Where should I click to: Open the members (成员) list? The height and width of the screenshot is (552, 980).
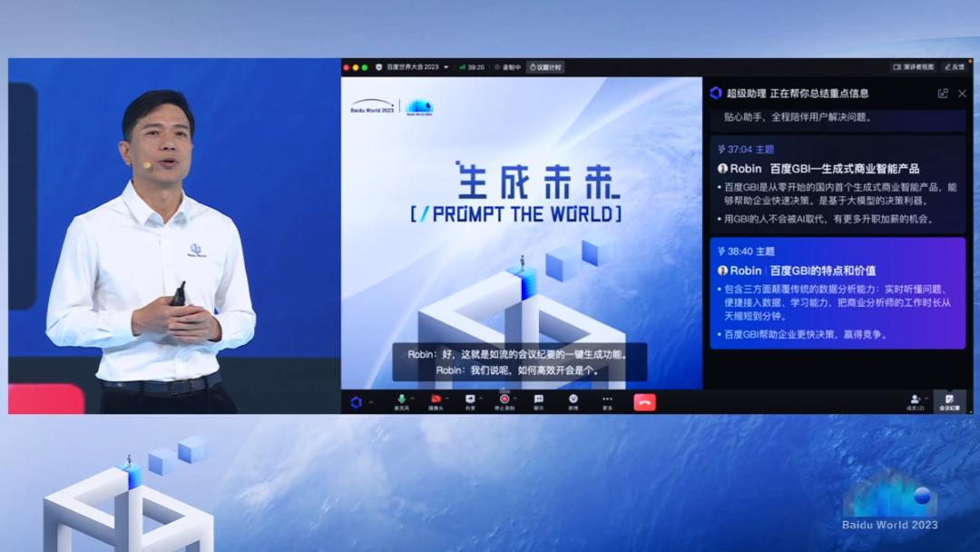(915, 402)
